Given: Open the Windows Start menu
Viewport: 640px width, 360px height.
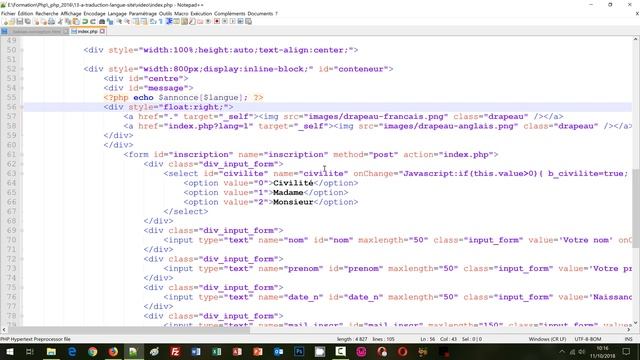Looking at the screenshot, I should point(9,351).
